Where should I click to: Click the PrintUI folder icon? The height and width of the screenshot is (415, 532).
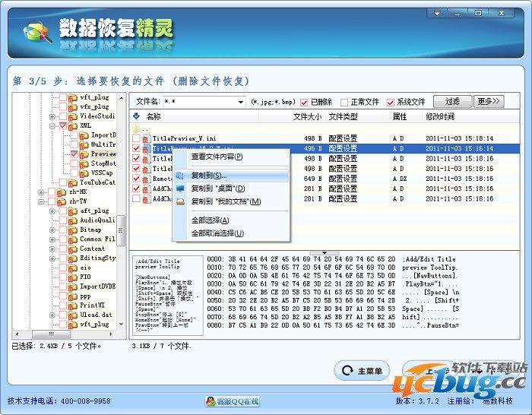point(73,306)
